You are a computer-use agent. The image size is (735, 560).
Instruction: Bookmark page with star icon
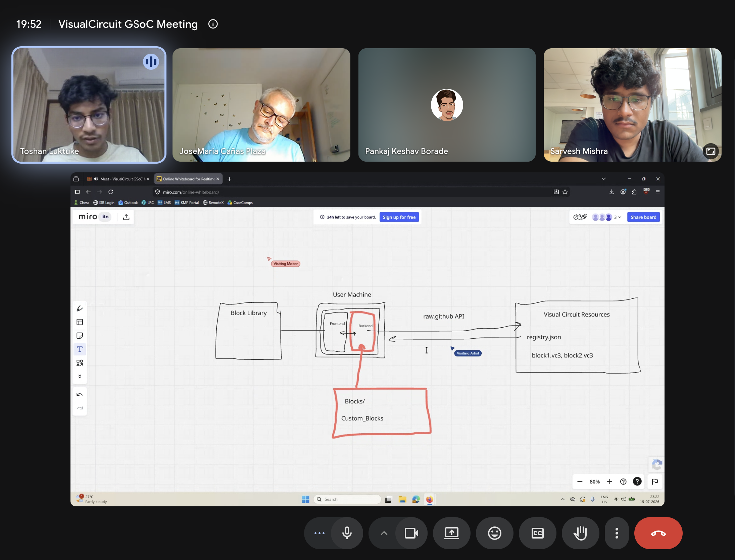[x=565, y=192]
